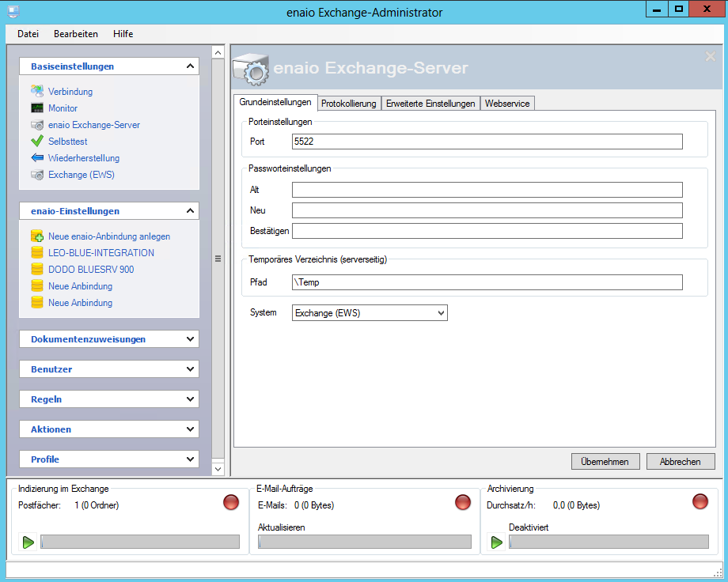Image resolution: width=728 pixels, height=582 pixels.
Task: Select the Exchange (EWS) sidebar icon
Action: 37,175
